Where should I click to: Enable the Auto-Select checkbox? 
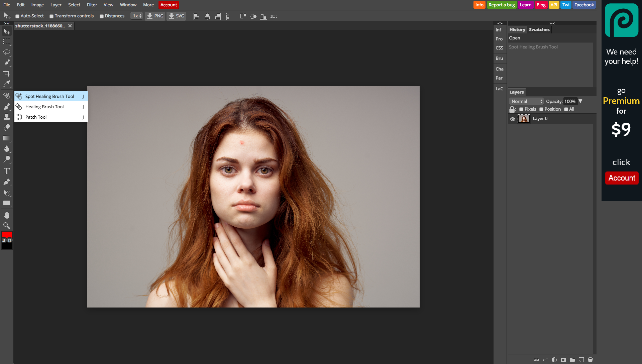(17, 16)
